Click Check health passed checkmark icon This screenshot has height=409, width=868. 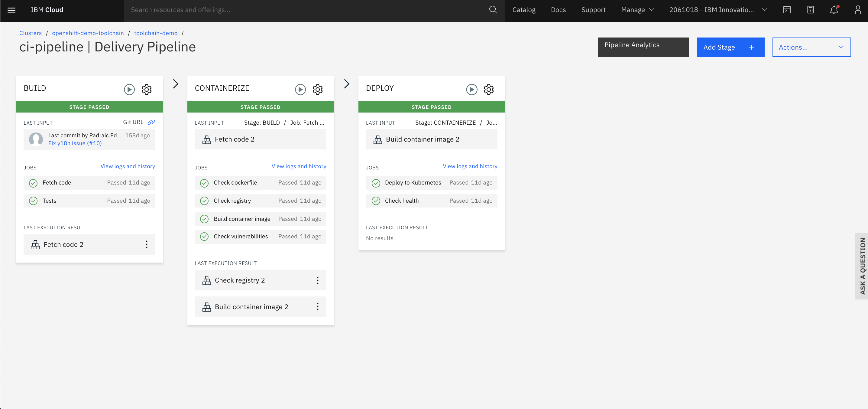pyautogui.click(x=376, y=201)
